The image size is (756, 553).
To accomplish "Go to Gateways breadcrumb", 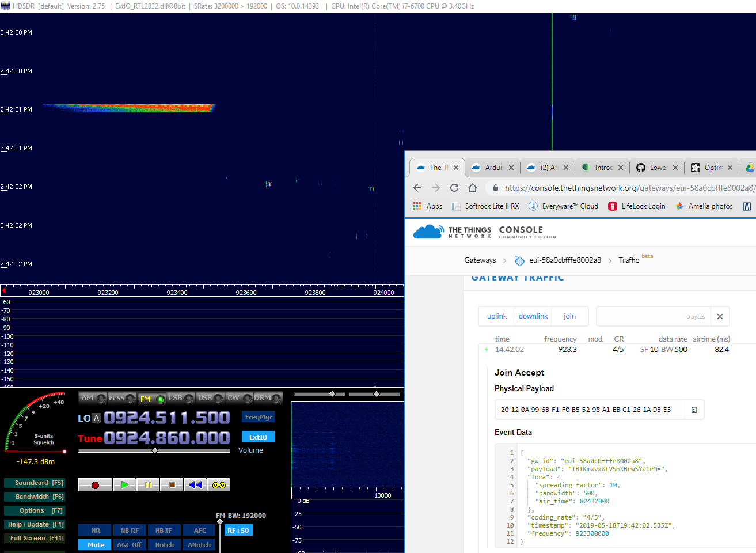I will pyautogui.click(x=480, y=260).
